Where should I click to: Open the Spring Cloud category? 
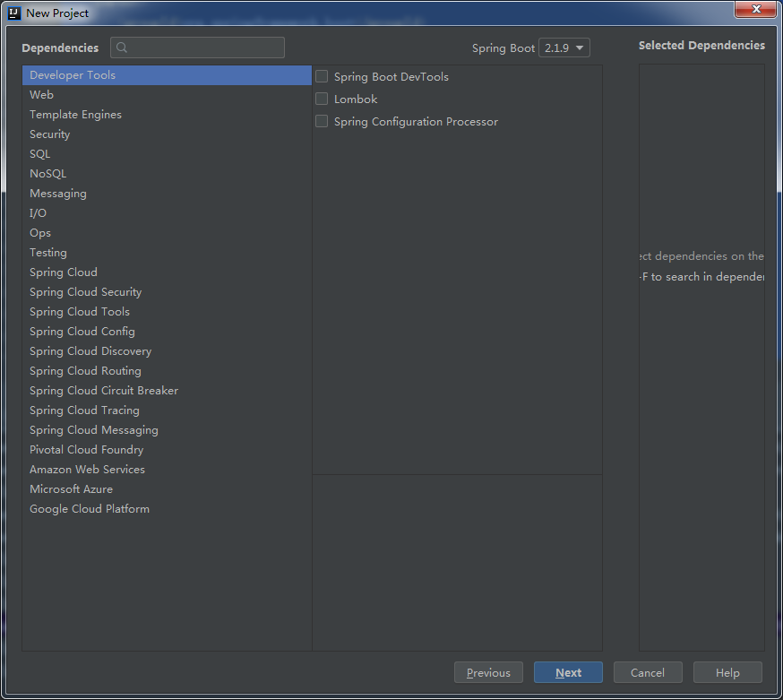tap(167, 272)
